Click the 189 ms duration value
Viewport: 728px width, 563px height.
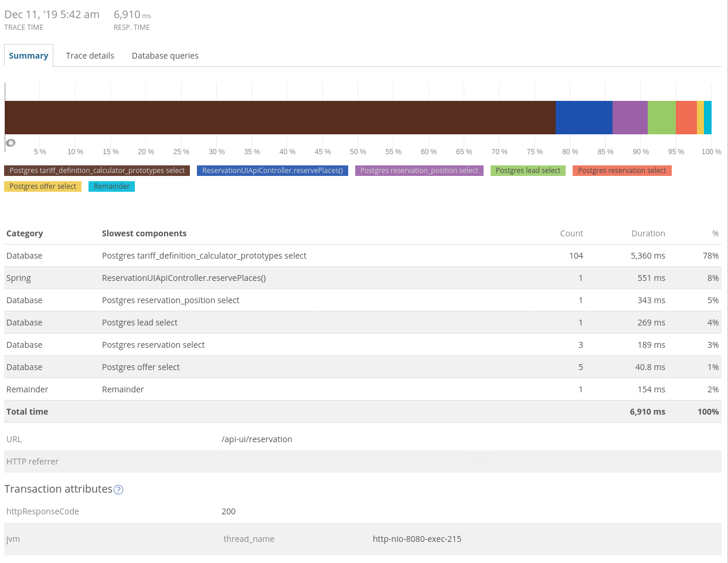click(x=651, y=345)
